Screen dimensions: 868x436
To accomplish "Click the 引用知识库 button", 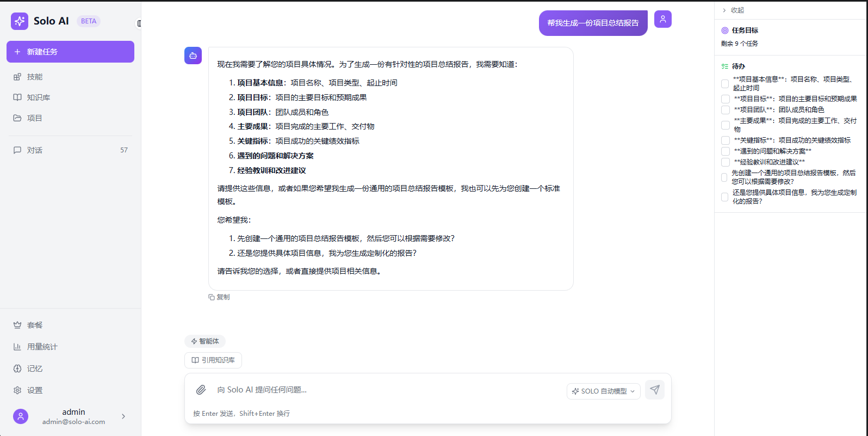I will pyautogui.click(x=213, y=360).
